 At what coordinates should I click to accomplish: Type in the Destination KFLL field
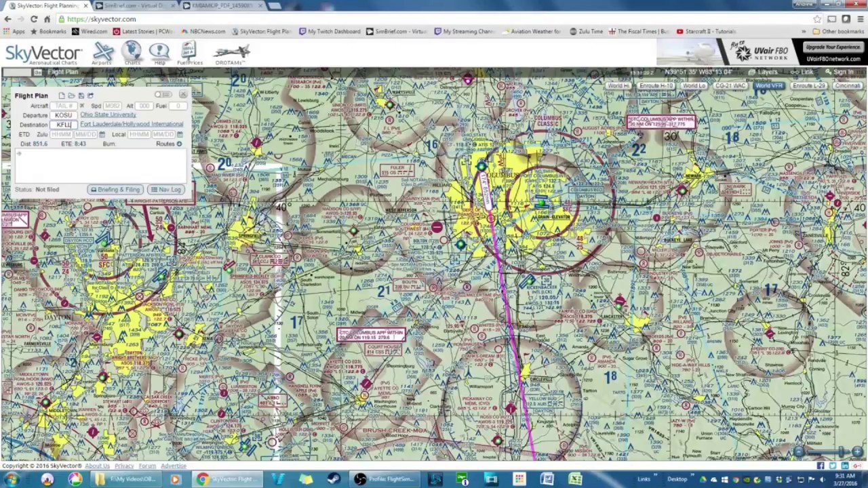pyautogui.click(x=63, y=125)
